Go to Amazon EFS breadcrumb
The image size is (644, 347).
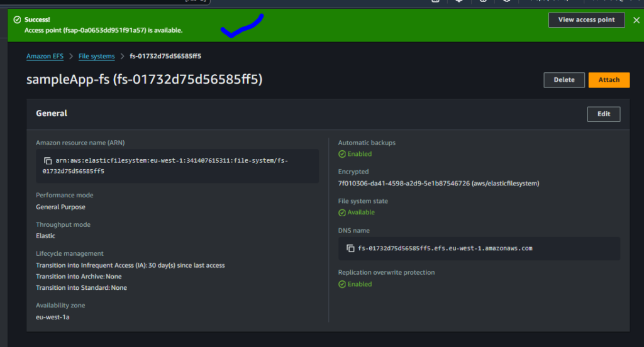(x=45, y=56)
